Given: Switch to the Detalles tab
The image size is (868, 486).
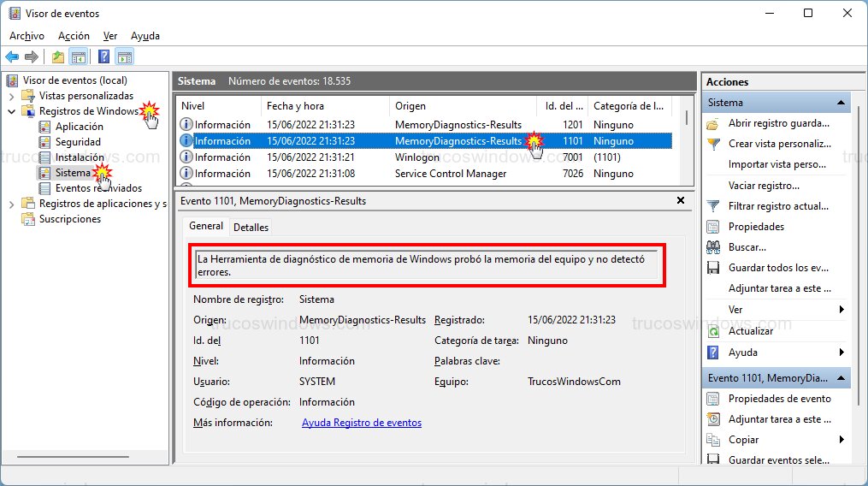Looking at the screenshot, I should [x=251, y=227].
